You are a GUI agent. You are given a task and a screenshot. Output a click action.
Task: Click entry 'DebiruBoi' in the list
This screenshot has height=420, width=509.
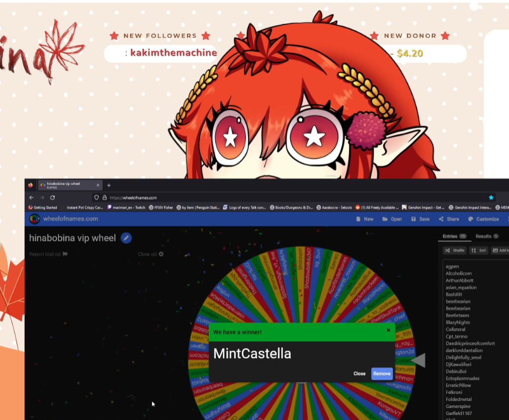(456, 371)
